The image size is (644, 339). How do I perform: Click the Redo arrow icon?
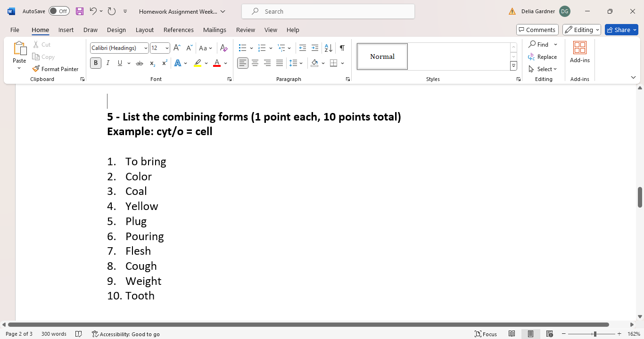pyautogui.click(x=112, y=11)
